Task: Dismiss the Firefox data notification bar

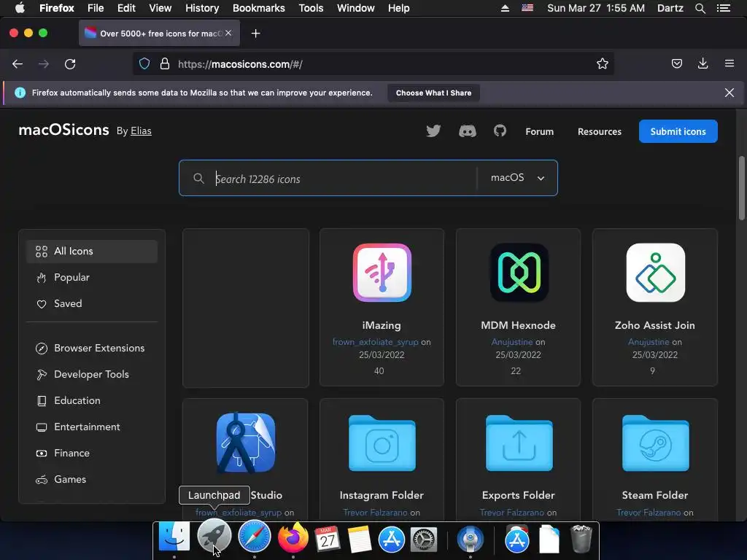Action: click(x=729, y=93)
